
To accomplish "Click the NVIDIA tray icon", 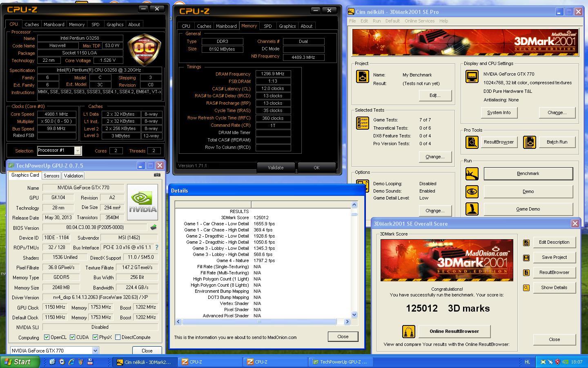I will 565,362.
